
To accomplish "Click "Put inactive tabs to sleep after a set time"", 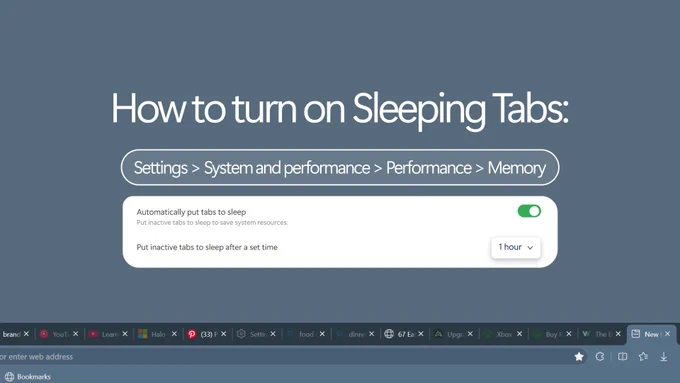I will (207, 247).
